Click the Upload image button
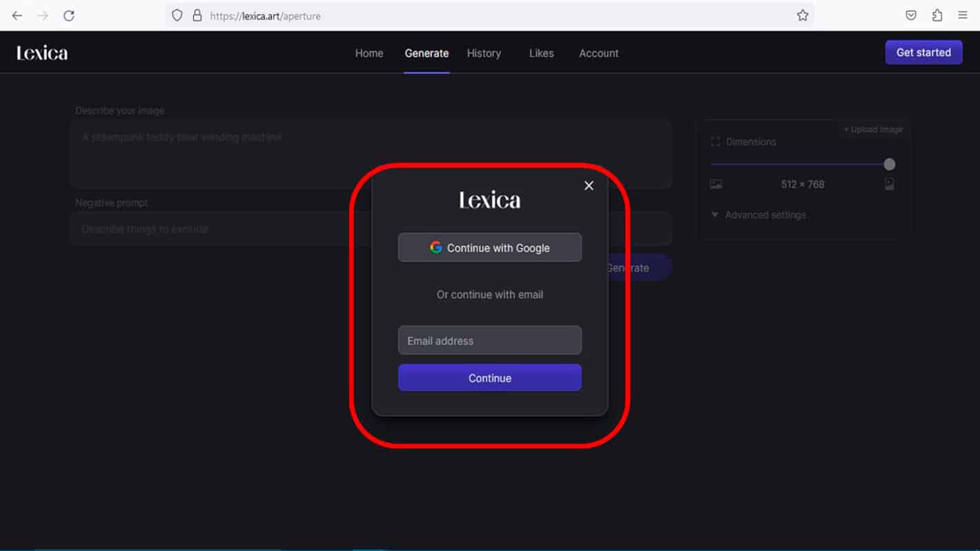 point(873,129)
